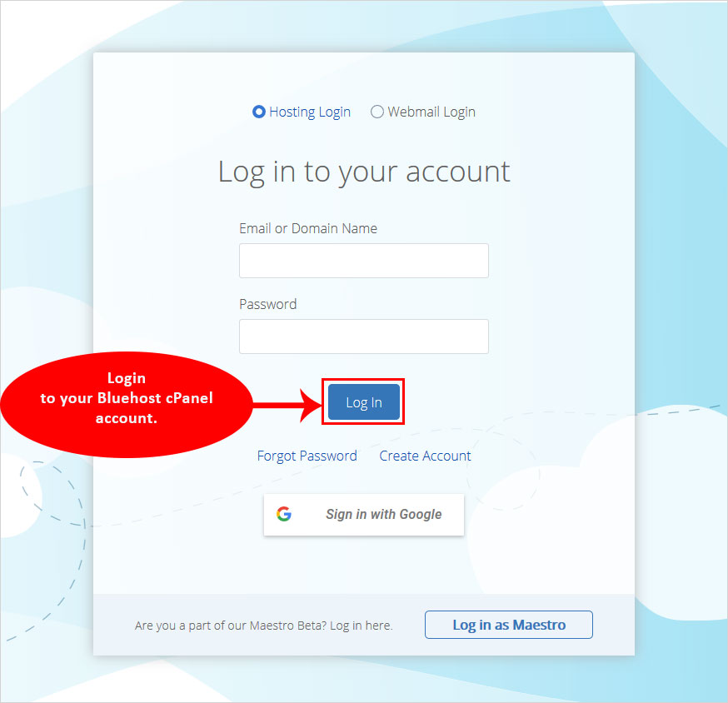728x703 pixels.
Task: Click the red arrow pointing at Log In
Action: [x=288, y=406]
